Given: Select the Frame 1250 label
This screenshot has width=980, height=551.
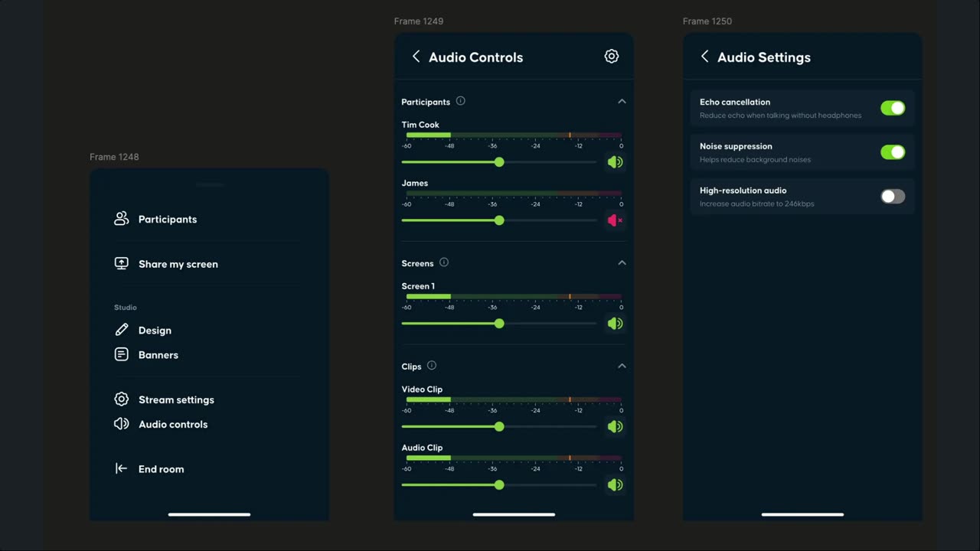Looking at the screenshot, I should (x=707, y=21).
